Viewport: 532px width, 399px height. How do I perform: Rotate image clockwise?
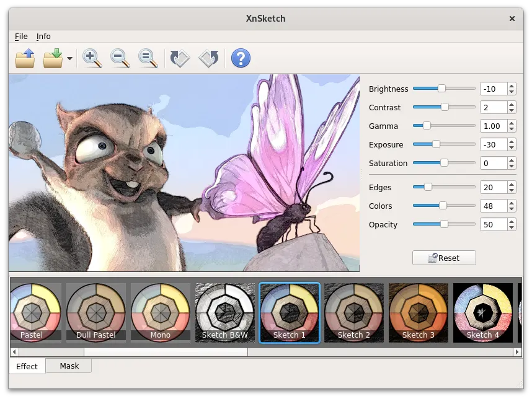[209, 58]
